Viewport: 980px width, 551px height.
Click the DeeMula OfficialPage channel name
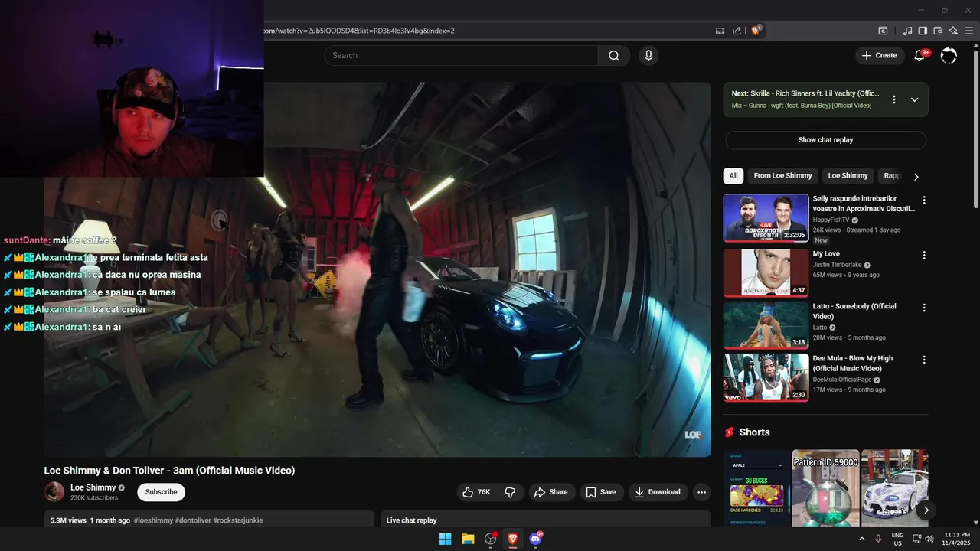[842, 380]
